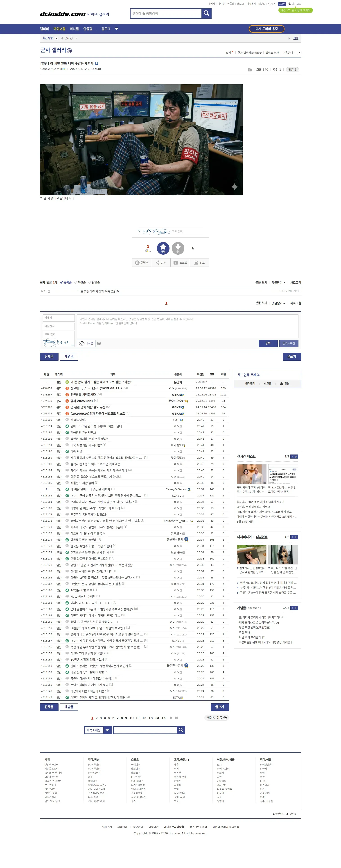Click the 글쓰기 button above the post list
Viewport: 341px width, 868px height.
[x=291, y=356]
